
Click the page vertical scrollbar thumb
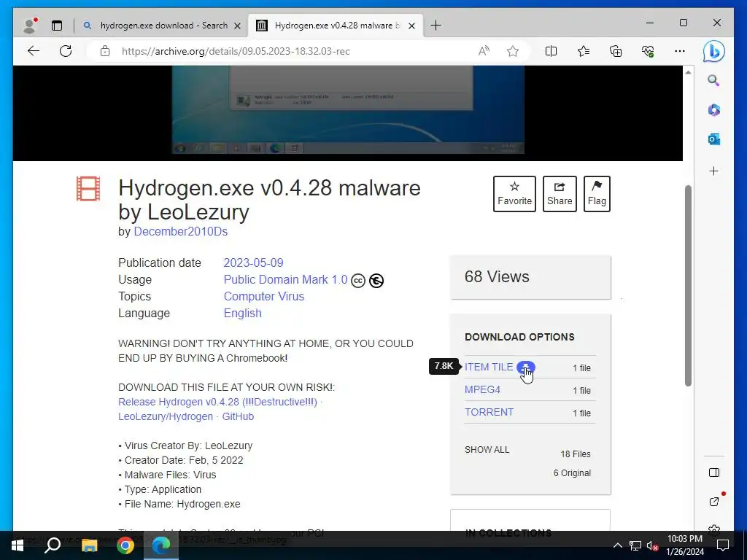pyautogui.click(x=688, y=286)
